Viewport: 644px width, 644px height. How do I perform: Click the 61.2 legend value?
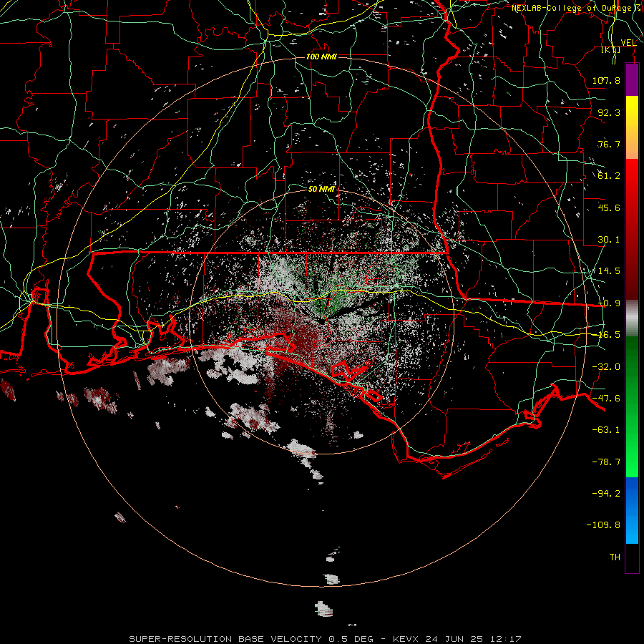(609, 176)
